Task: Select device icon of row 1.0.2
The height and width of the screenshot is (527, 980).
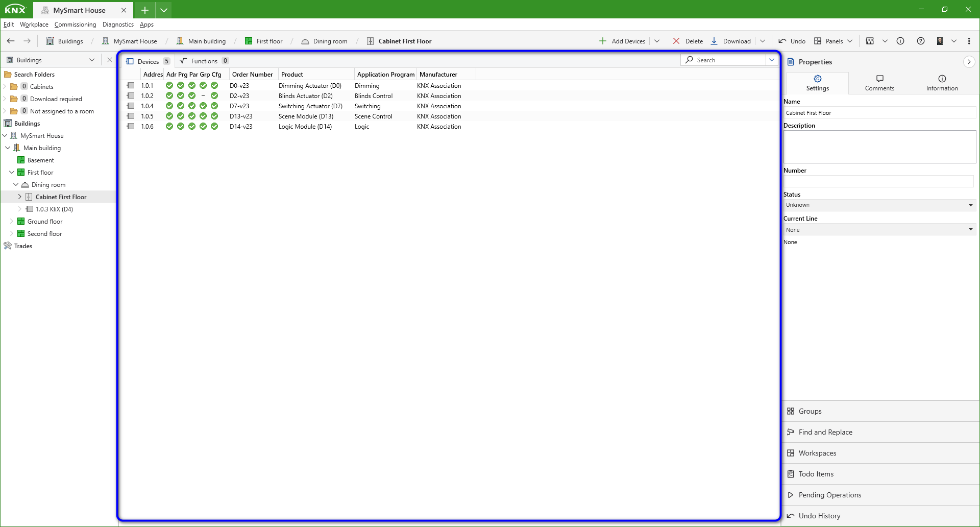Action: click(131, 96)
